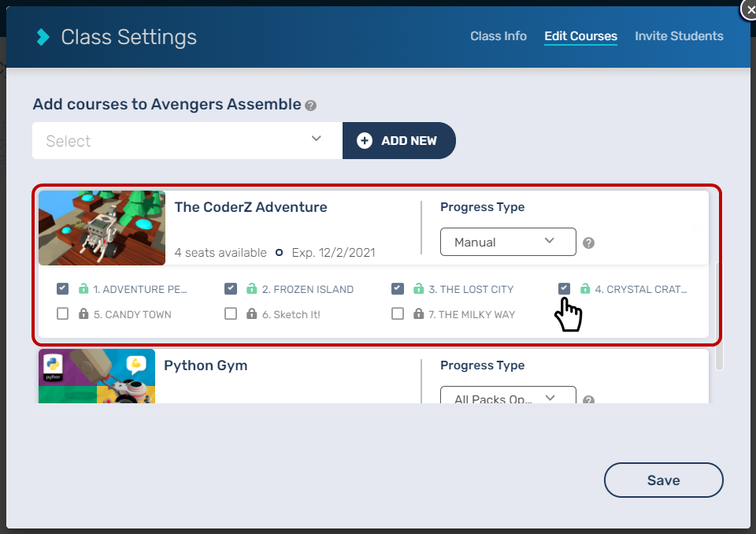This screenshot has width=756, height=534.
Task: Click the Python Gym course thumbnail
Action: tap(97, 376)
